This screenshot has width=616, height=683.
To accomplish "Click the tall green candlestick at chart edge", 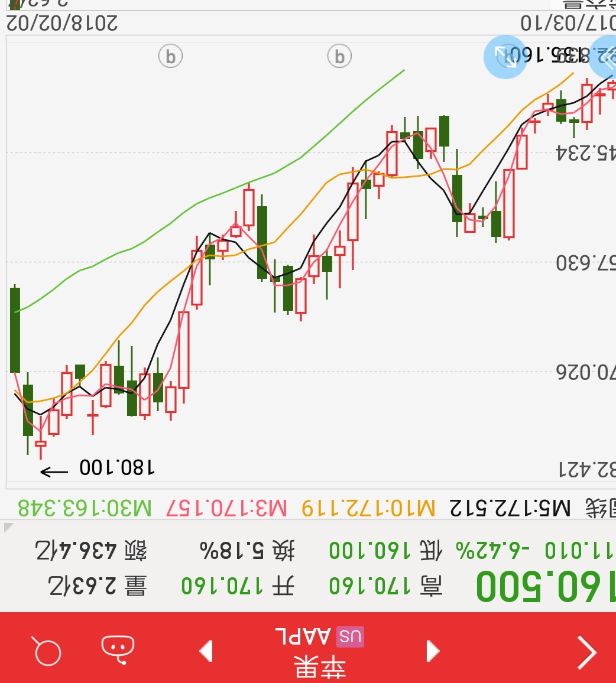I will [x=15, y=330].
